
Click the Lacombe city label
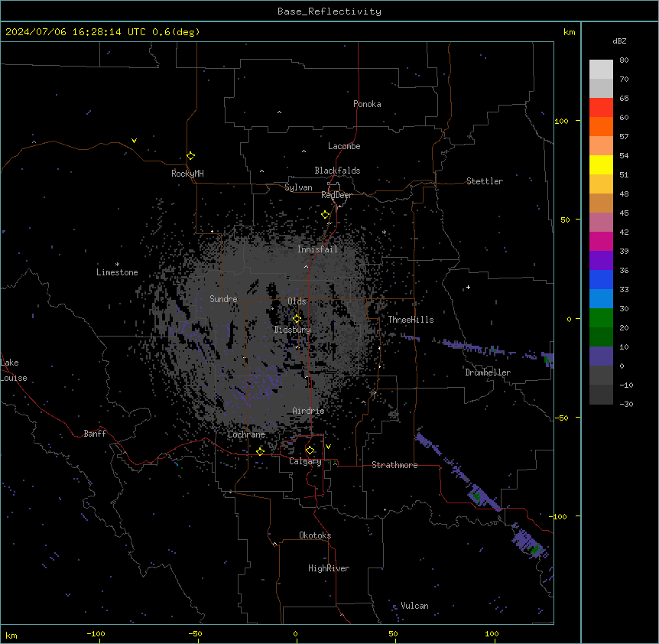point(344,146)
